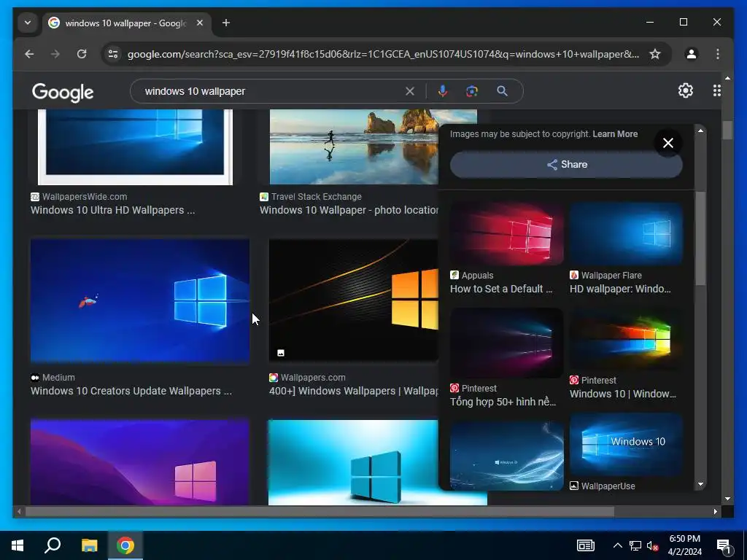This screenshot has height=560, width=747.
Task: Open the teal 3D Windows logo wallpaper
Action: [x=354, y=462]
